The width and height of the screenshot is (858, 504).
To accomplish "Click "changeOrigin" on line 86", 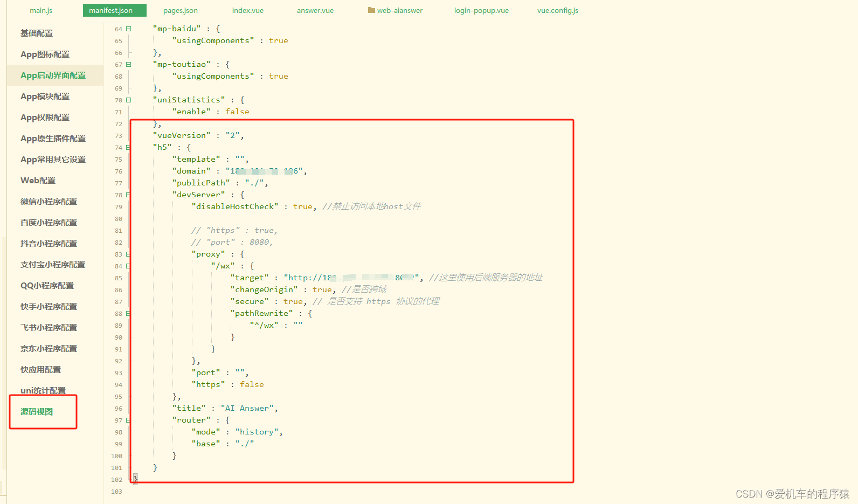I will pyautogui.click(x=264, y=289).
